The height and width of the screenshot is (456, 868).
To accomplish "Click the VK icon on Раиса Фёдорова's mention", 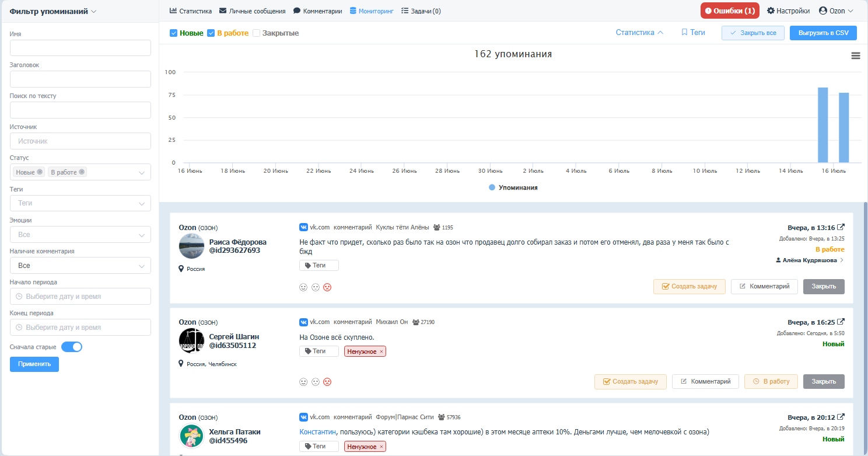I will coord(303,227).
